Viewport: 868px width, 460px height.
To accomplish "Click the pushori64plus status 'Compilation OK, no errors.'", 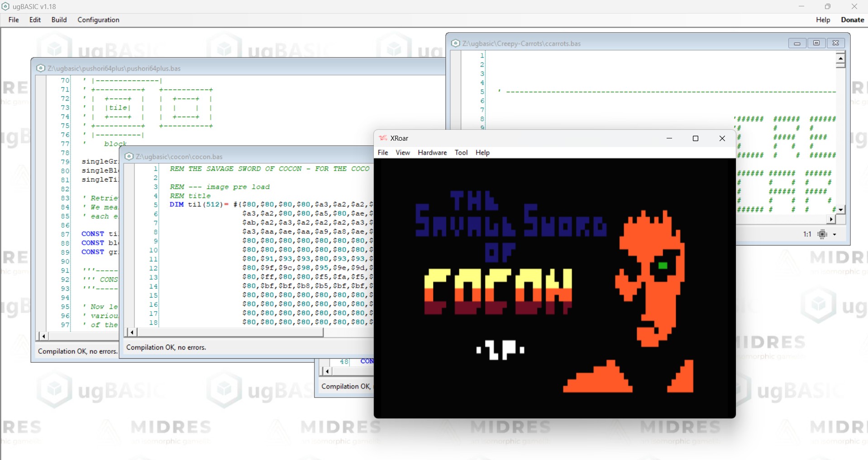I will click(x=77, y=351).
